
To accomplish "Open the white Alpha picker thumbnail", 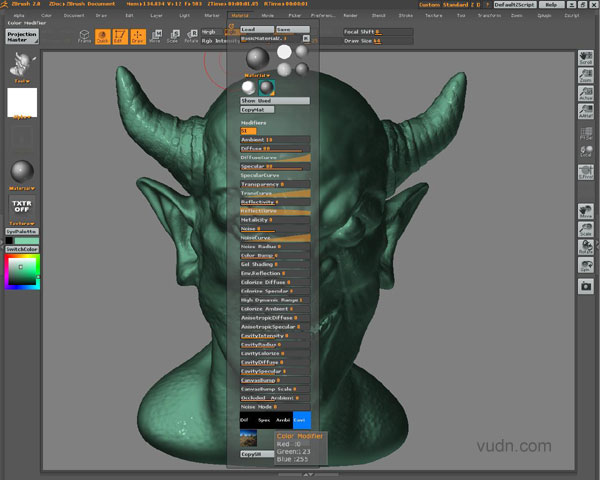I will point(22,102).
